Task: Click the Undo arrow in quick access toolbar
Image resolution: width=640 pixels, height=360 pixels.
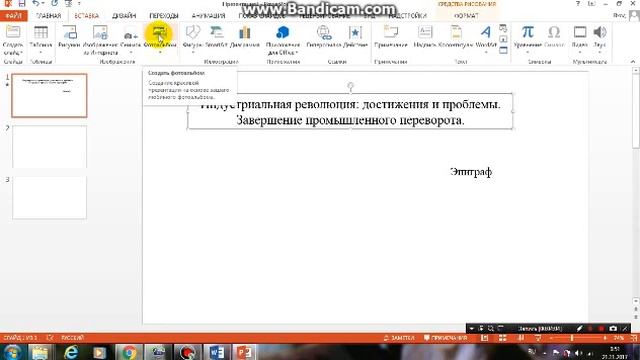Action: 36,3
